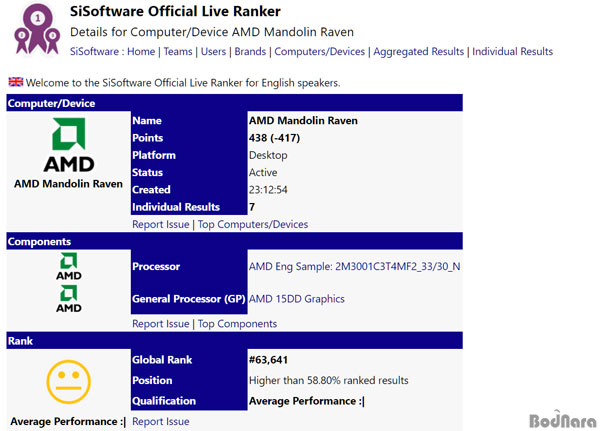
Task: Open the Aggregated Results navigation link
Action: [418, 51]
